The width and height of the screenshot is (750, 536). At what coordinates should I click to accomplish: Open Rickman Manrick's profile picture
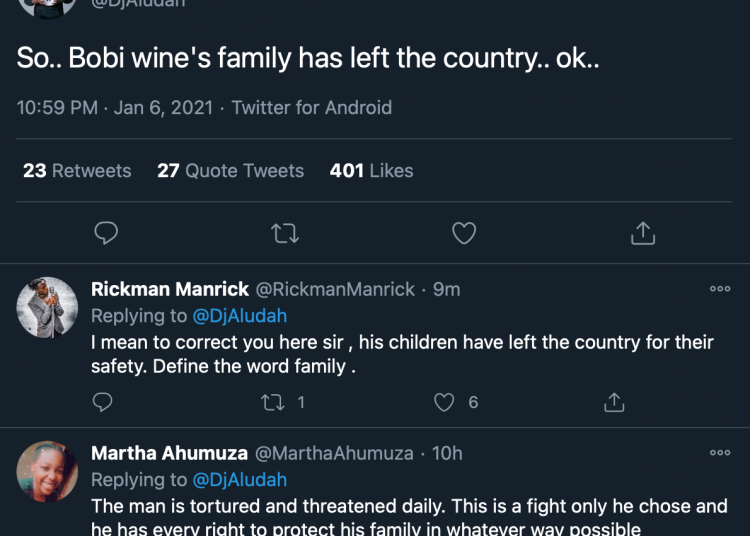[x=47, y=307]
